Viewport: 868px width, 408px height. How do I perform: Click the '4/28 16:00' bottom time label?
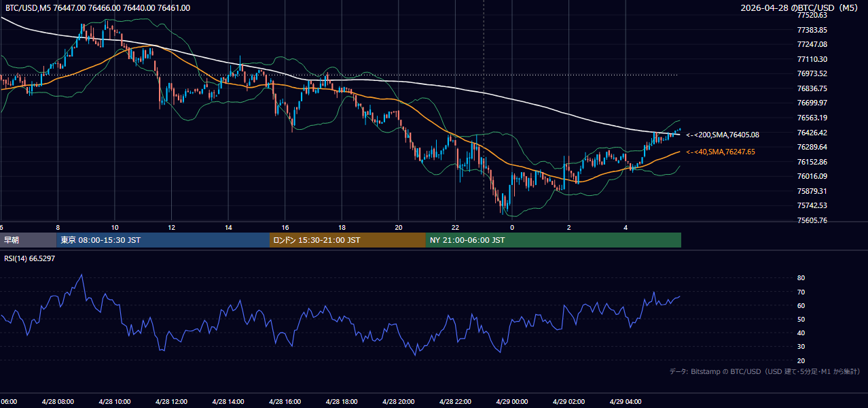tap(285, 401)
